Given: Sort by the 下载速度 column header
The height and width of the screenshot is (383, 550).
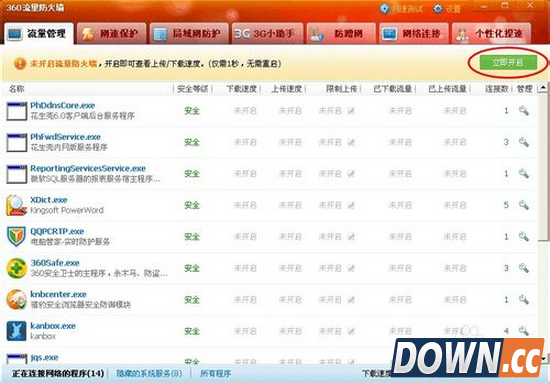Looking at the screenshot, I should [x=241, y=89].
